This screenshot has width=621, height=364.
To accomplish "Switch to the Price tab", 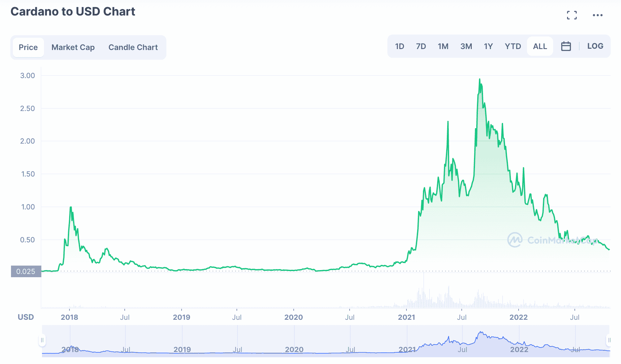I will click(28, 47).
